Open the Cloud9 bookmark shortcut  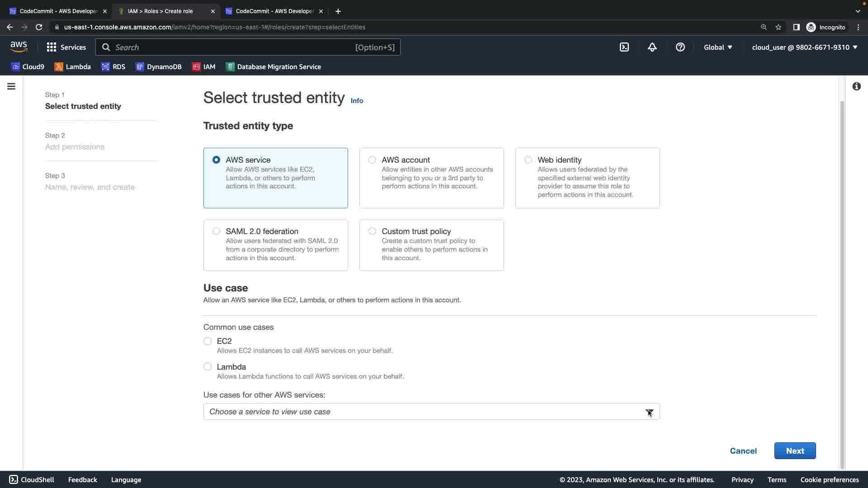point(28,67)
